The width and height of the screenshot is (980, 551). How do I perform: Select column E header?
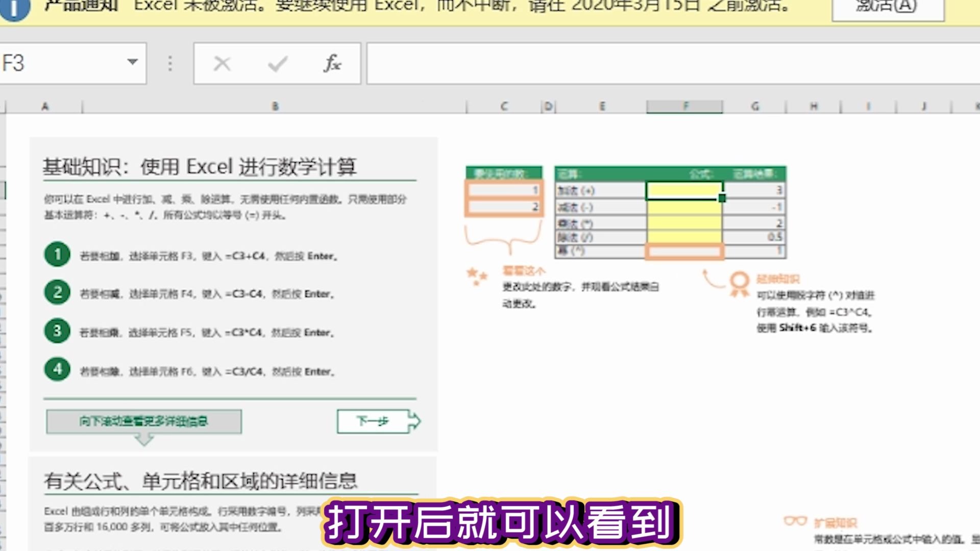pos(601,106)
